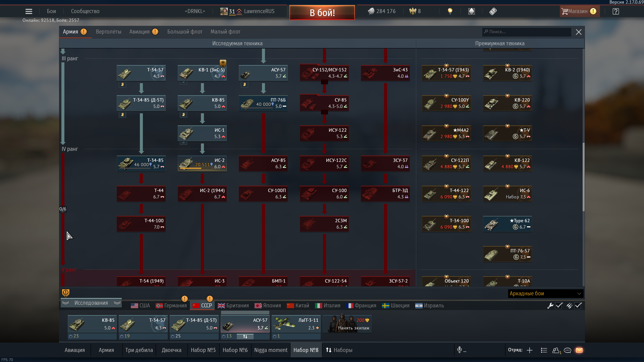The width and height of the screenshot is (644, 362).
Task: Open the squad list icon
Action: tap(544, 350)
